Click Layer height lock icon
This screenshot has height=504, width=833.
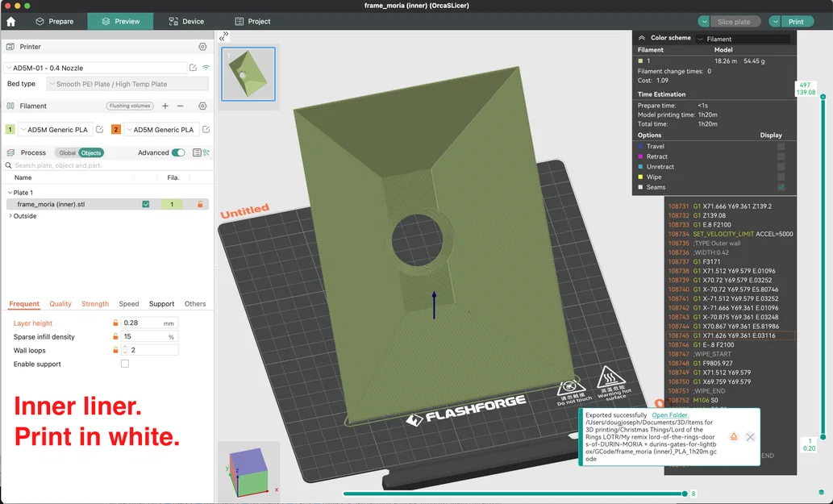click(115, 323)
